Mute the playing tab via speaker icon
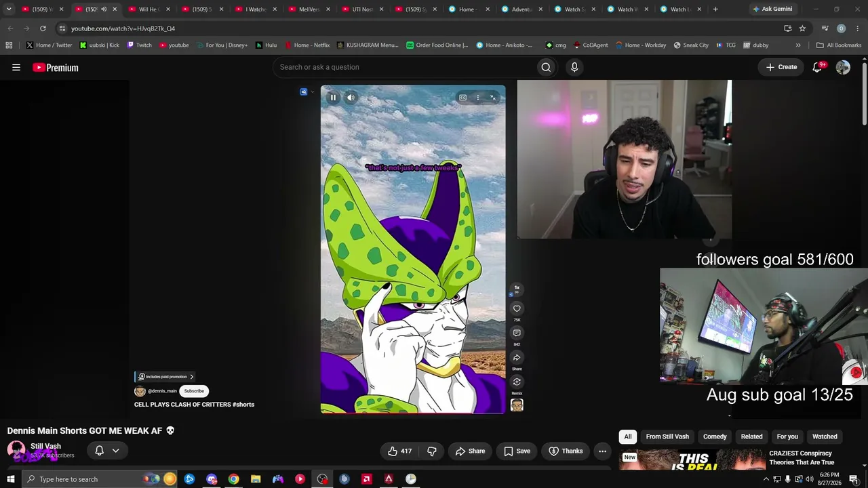Viewport: 868px width, 488px height. pyautogui.click(x=104, y=9)
